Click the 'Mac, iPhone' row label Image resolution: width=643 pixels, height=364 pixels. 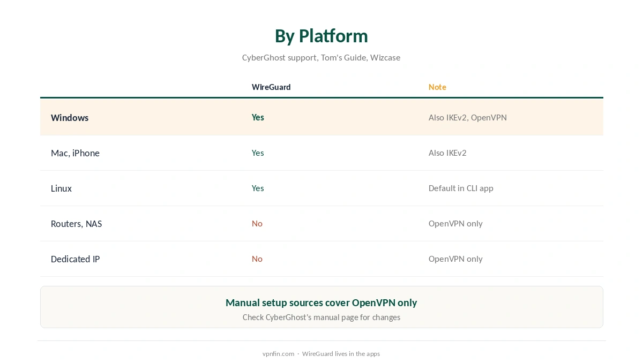pos(75,153)
